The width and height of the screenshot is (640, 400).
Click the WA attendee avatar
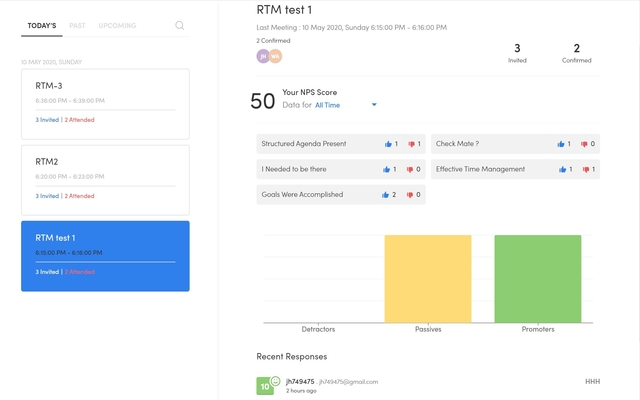tap(276, 56)
